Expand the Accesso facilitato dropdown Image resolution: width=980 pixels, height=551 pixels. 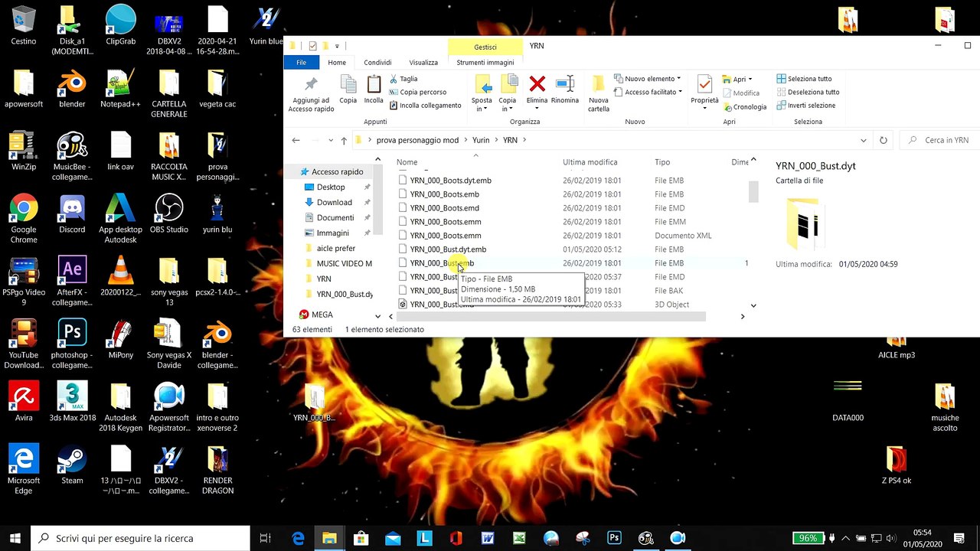680,92
